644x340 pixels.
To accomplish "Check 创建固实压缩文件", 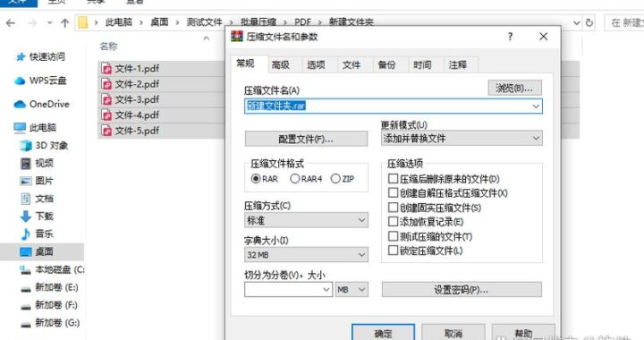I will point(393,208).
